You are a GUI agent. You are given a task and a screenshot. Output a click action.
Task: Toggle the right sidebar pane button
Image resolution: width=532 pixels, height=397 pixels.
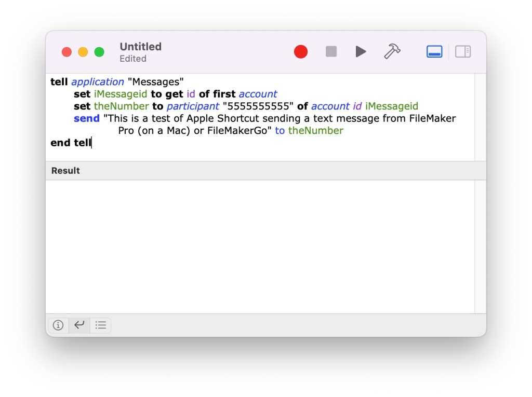(462, 51)
